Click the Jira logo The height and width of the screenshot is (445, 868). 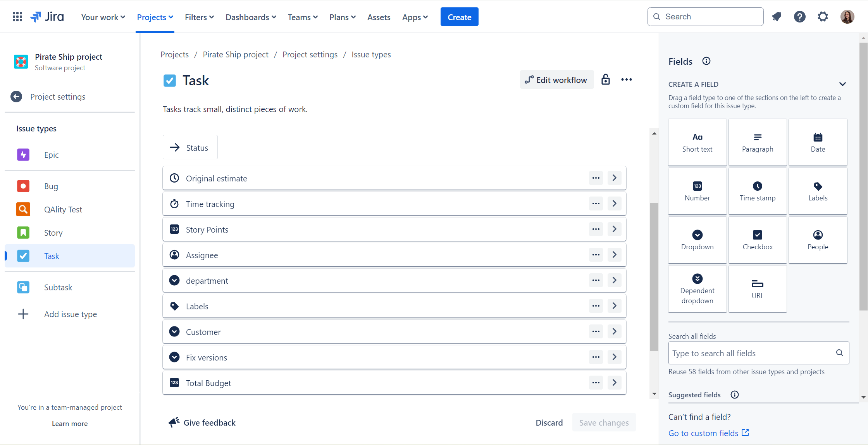click(47, 17)
